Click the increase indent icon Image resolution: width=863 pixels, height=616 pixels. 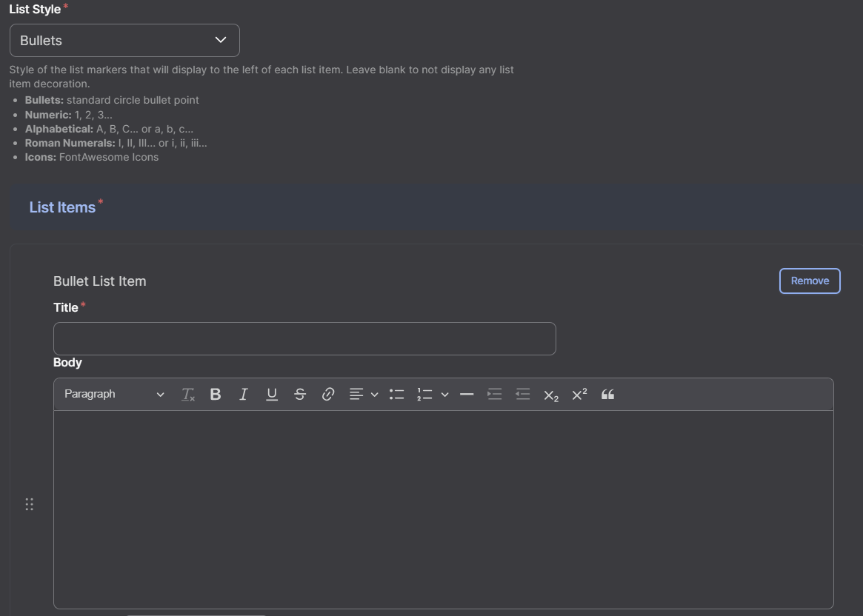click(495, 395)
